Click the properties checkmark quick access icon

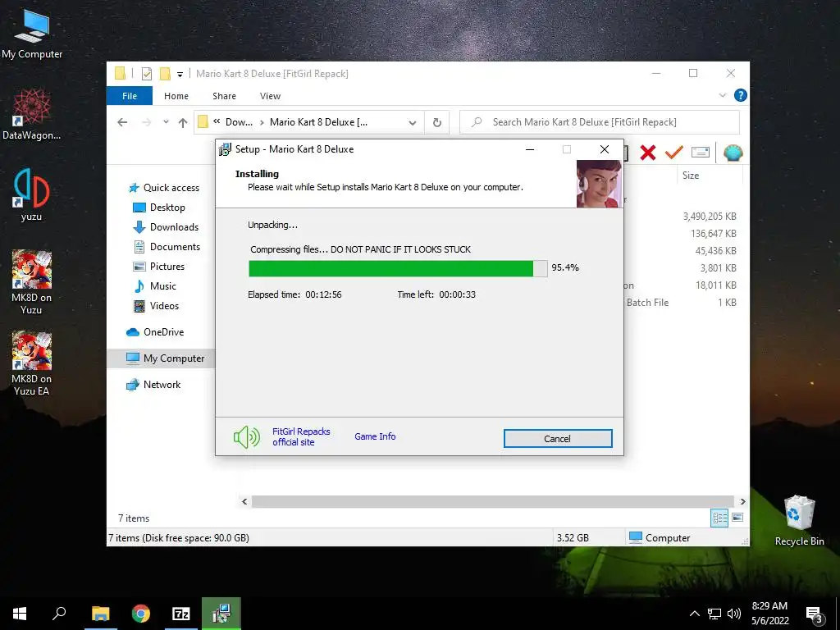146,74
